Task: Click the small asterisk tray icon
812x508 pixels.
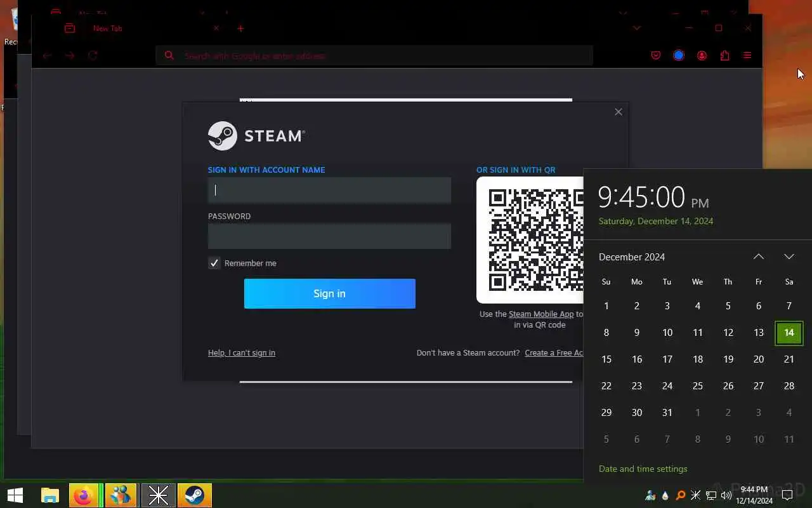Action: pos(695,495)
